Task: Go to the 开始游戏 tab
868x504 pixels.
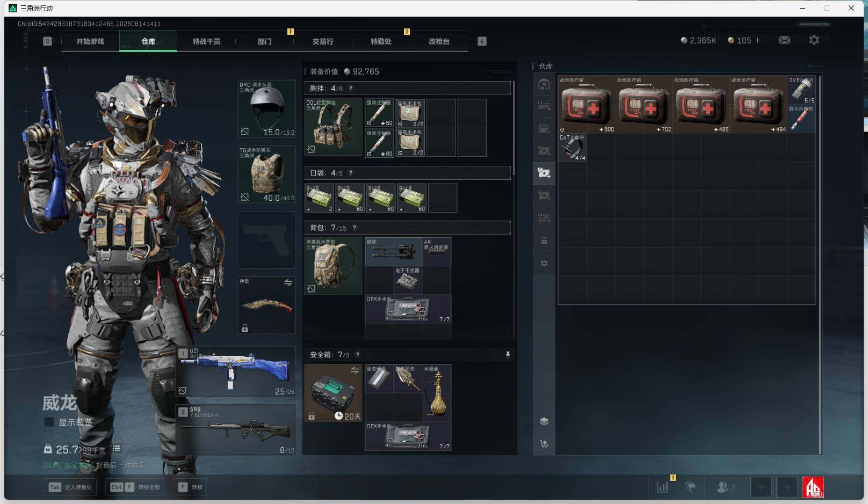Action: (x=90, y=41)
